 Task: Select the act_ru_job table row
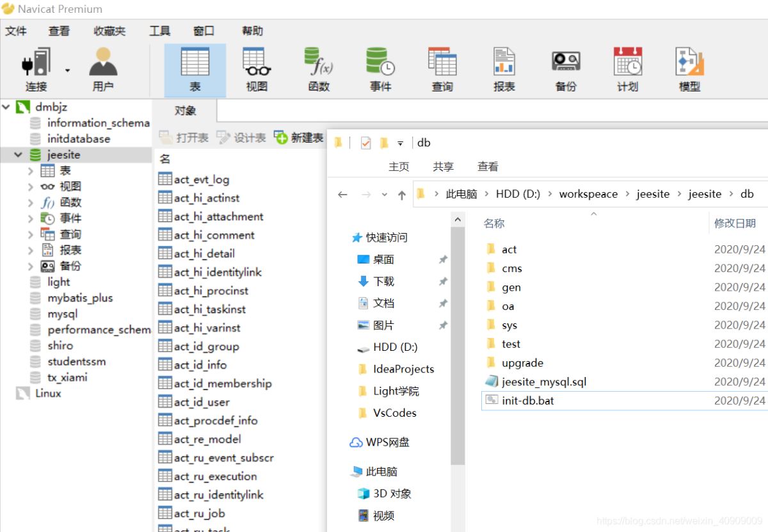point(191,513)
